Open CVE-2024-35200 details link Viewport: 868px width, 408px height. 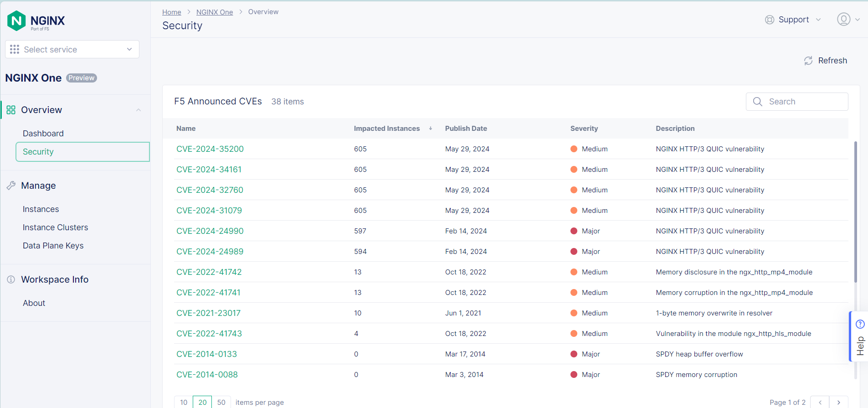(210, 149)
